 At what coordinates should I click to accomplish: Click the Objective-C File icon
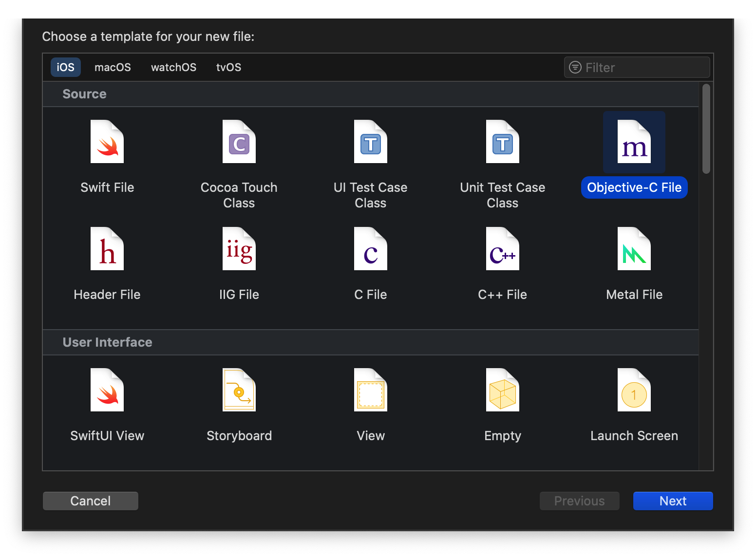pos(634,142)
